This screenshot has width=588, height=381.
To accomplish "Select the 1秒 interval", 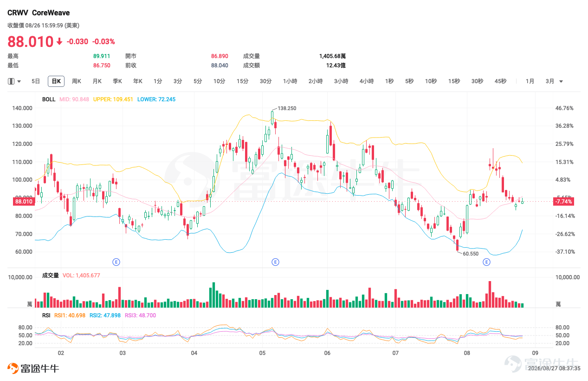I will 389,81.
